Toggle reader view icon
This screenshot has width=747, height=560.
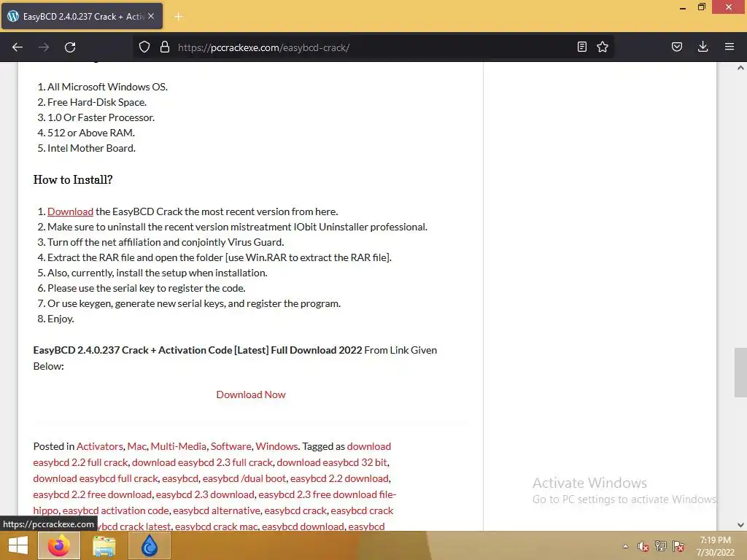[581, 47]
